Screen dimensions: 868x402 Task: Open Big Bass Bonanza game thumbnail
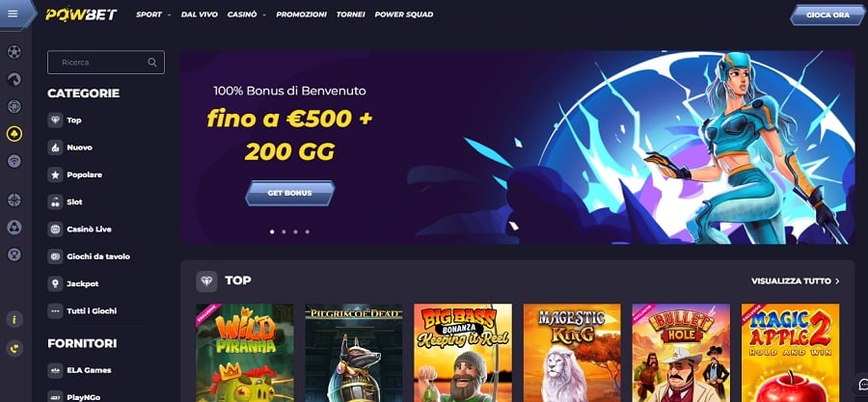pos(463,353)
